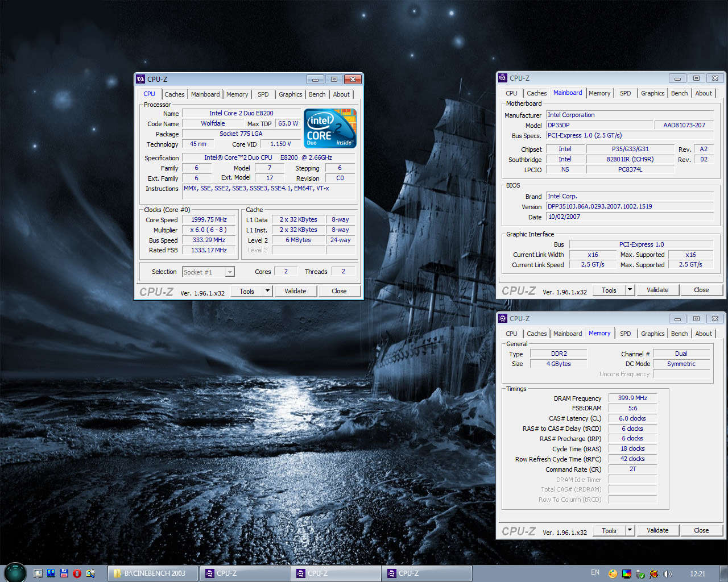728x582 pixels.
Task: Click Close button in the CPU window
Action: pos(339,291)
